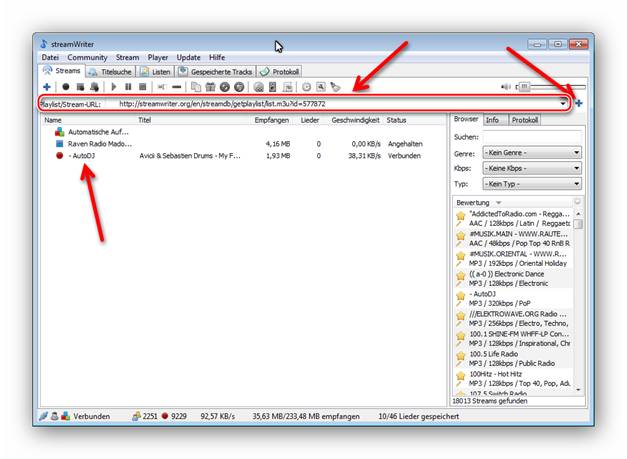Click the star icon beside #MUSIK.ORIENTAL entry

[x=461, y=256]
